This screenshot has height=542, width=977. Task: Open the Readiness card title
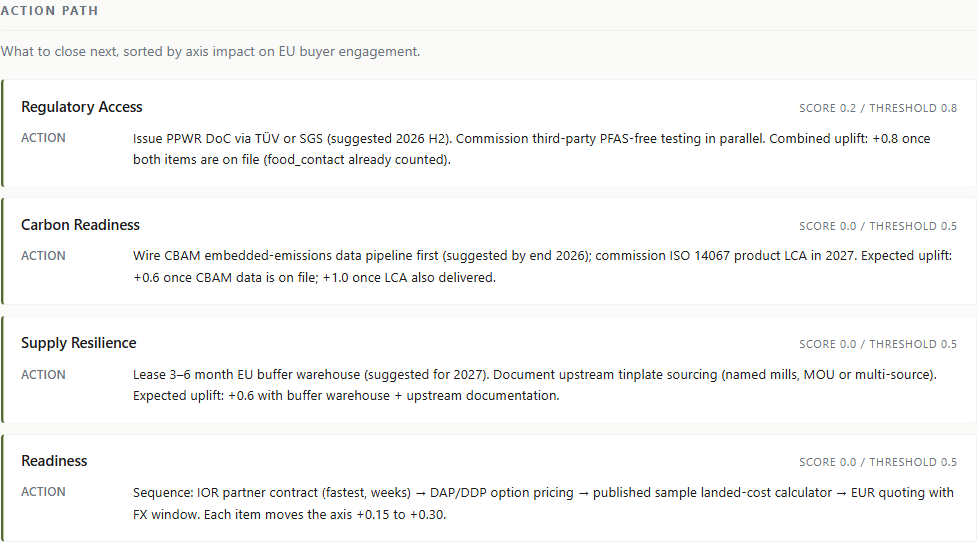pyautogui.click(x=54, y=461)
